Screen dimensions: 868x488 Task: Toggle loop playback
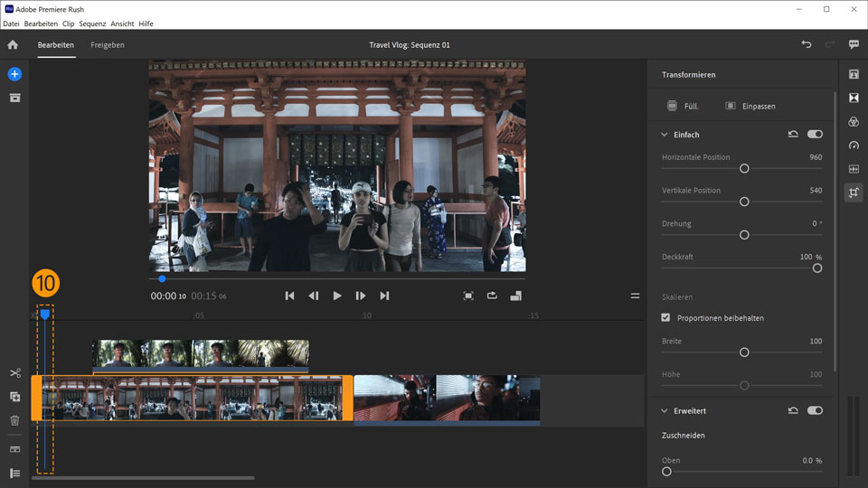click(492, 296)
